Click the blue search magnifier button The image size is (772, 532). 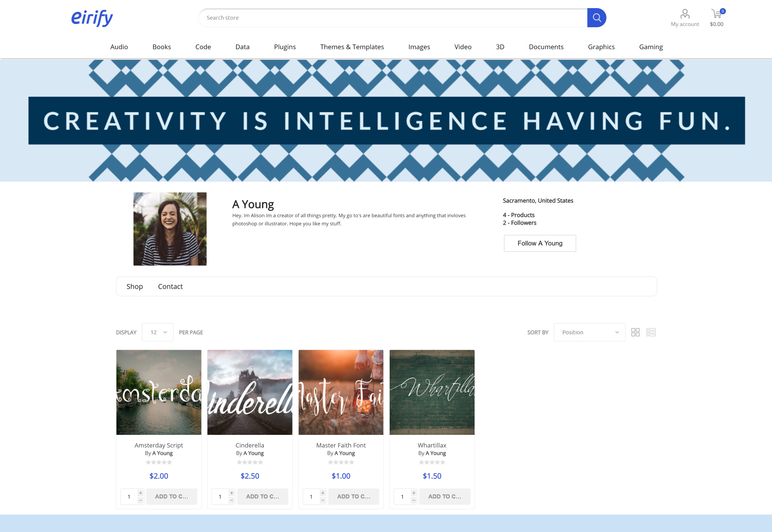[x=596, y=17]
